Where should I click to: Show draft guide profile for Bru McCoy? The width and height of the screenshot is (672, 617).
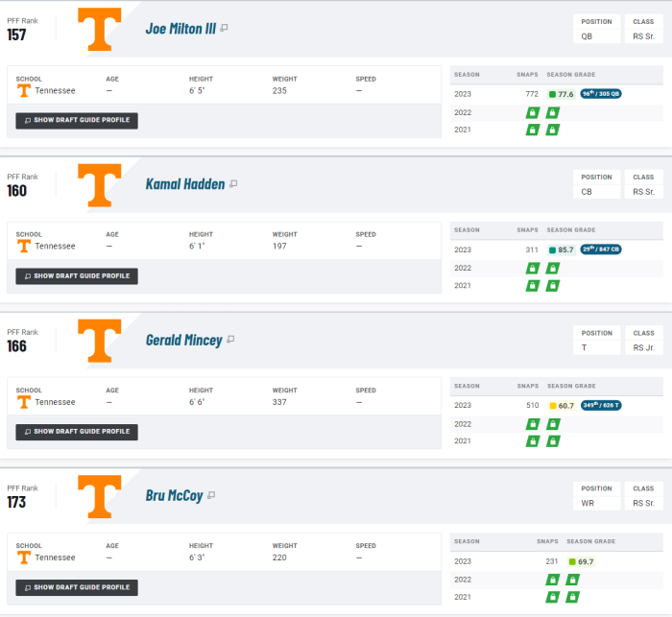[x=77, y=587]
